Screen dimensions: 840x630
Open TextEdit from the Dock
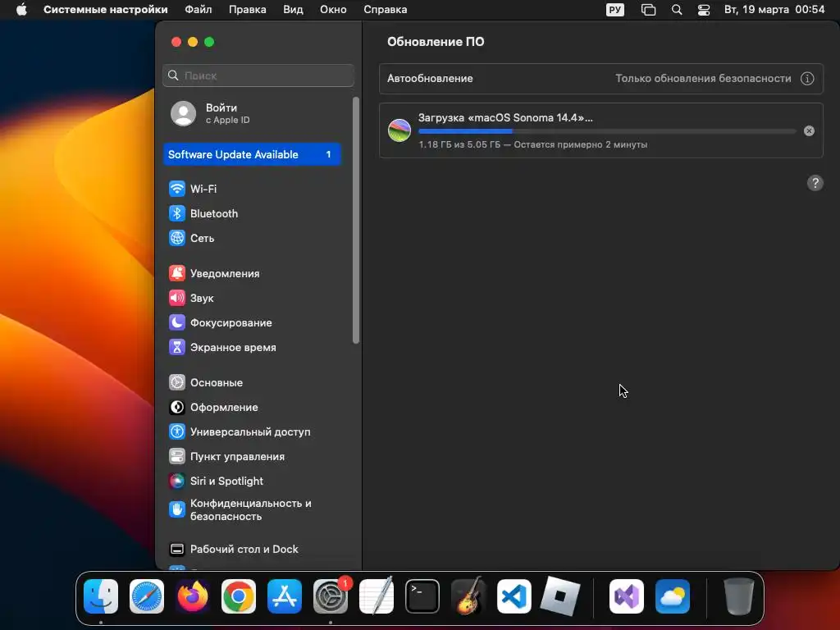pos(377,596)
